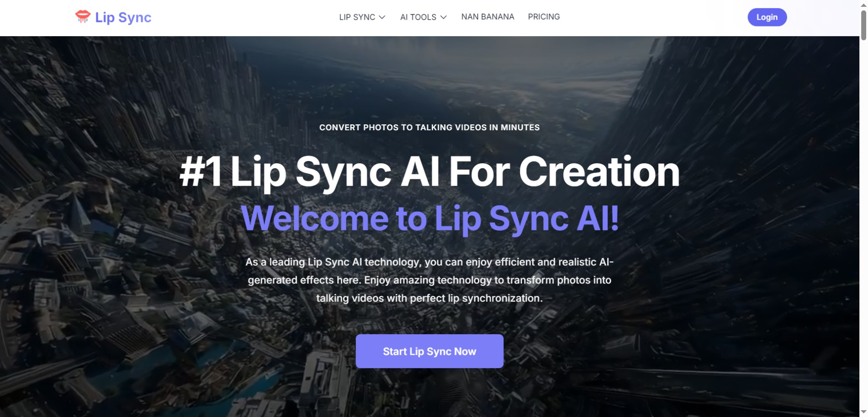Viewport: 868px width, 417px height.
Task: Expand the LIP SYNC dropdown chevron
Action: coord(382,17)
